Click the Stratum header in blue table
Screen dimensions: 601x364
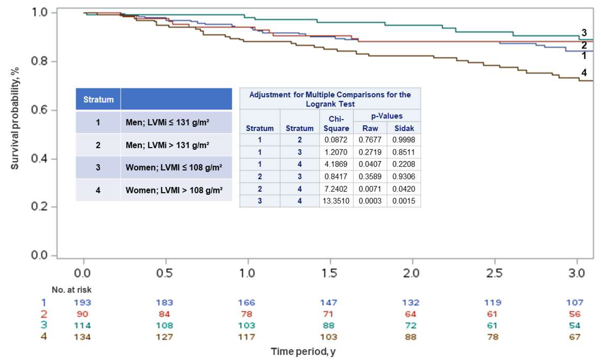pyautogui.click(x=98, y=100)
